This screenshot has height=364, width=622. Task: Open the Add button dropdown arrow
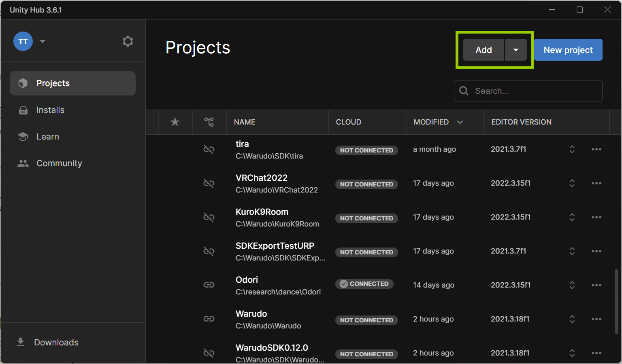point(515,50)
